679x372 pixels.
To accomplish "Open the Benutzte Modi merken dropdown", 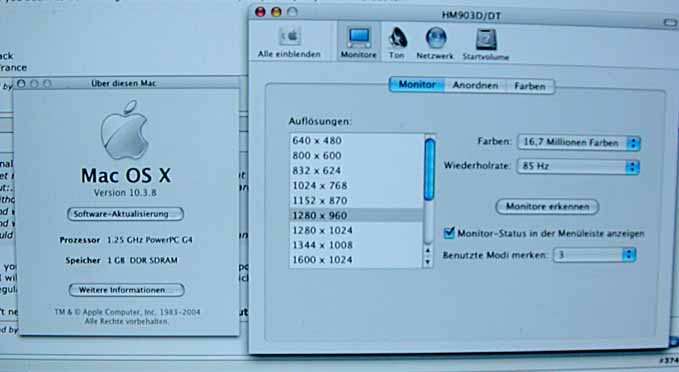I will click(x=595, y=255).
